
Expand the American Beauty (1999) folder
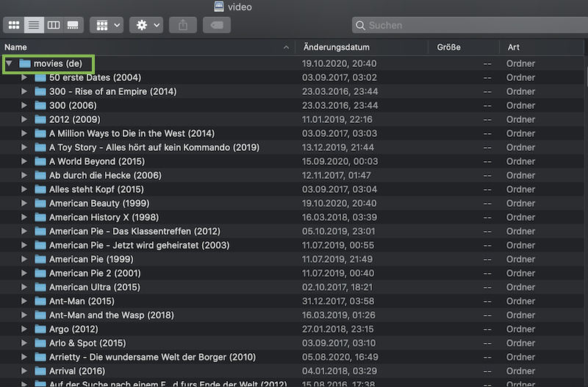tap(24, 203)
